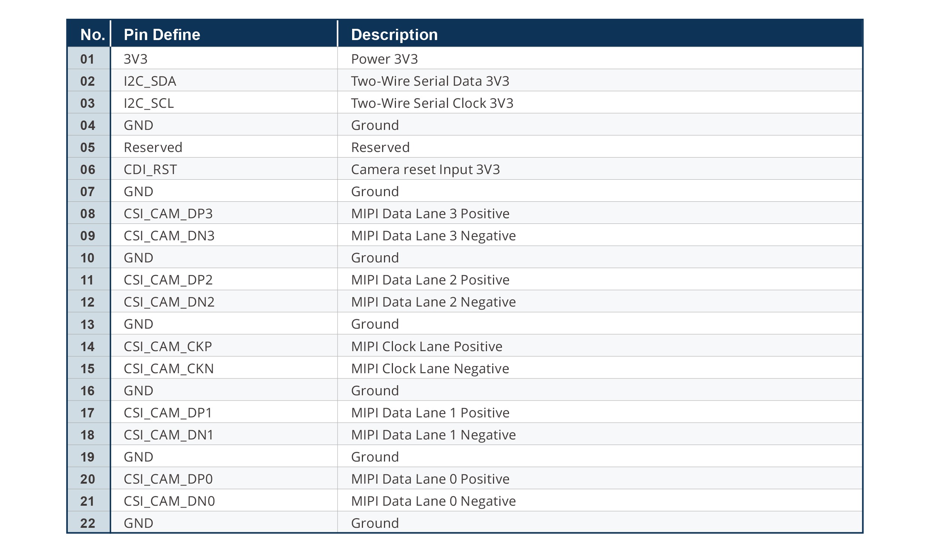This screenshot has width=929, height=560.
Task: Select the CSI_CAM_DN3 pin cell
Action: tap(169, 236)
